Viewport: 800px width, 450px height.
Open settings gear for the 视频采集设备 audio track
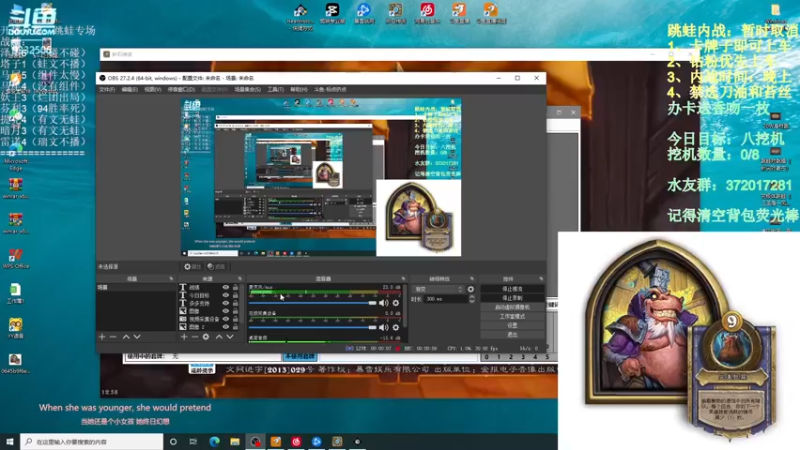(x=396, y=328)
